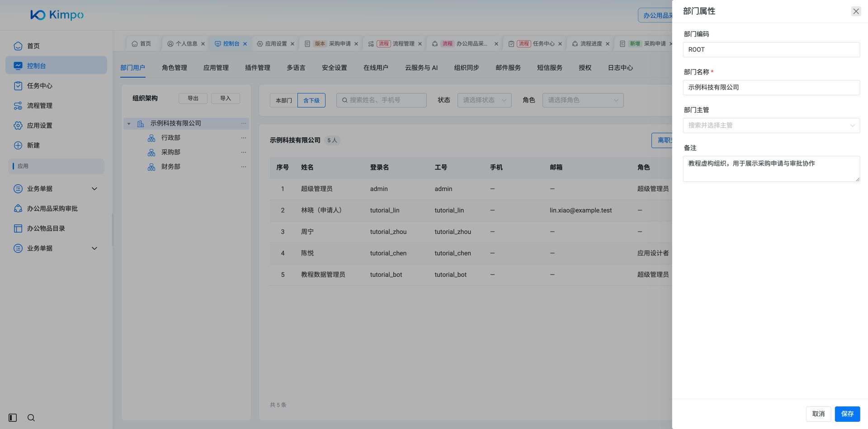The height and width of the screenshot is (429, 868).
Task: Select the 本部门 scope toggle
Action: [x=284, y=100]
